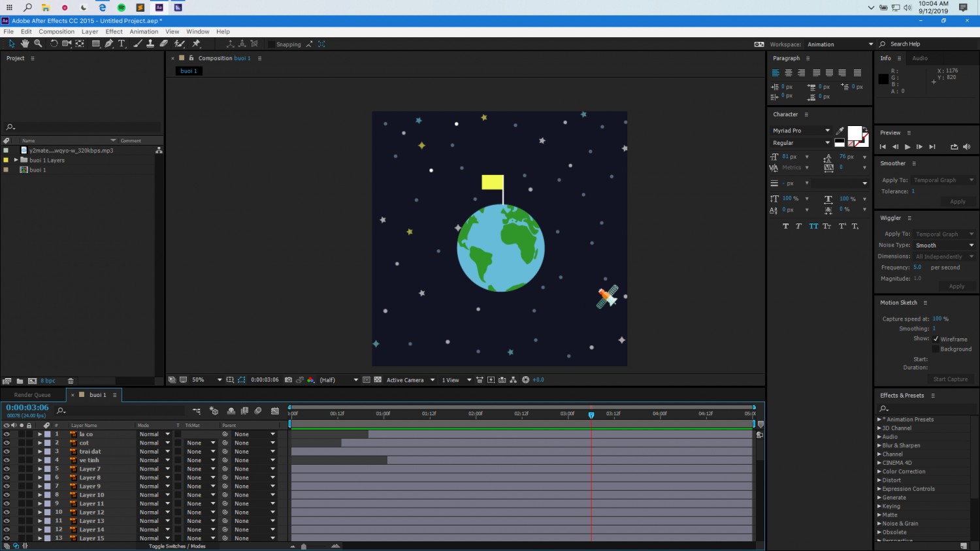Hide the 'la co' layer
Screen dimensions: 980x551
[7, 434]
